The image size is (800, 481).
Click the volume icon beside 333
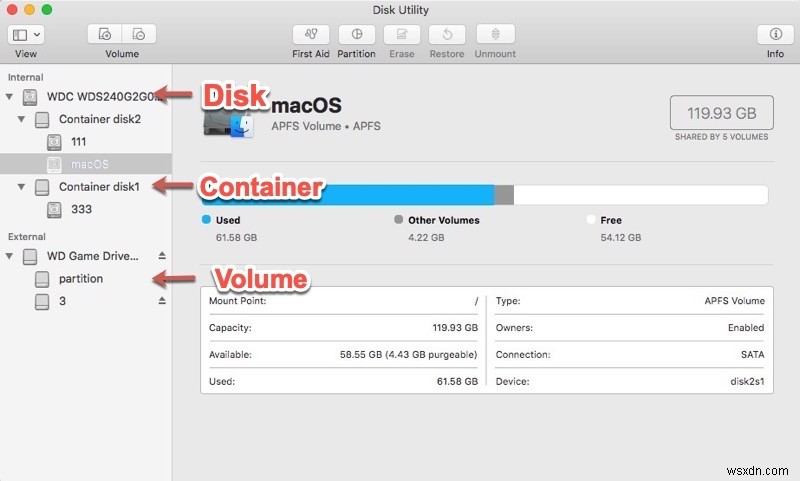pos(54,210)
